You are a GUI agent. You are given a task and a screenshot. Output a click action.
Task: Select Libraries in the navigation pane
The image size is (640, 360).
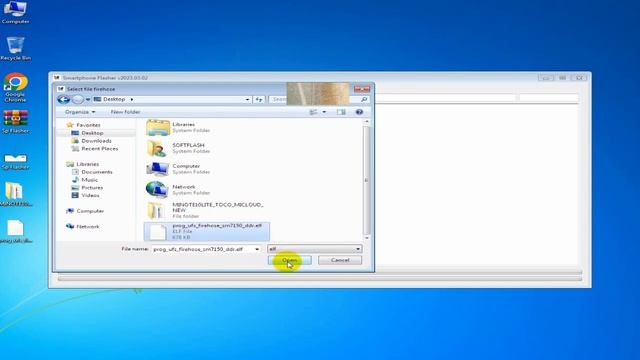(87, 164)
